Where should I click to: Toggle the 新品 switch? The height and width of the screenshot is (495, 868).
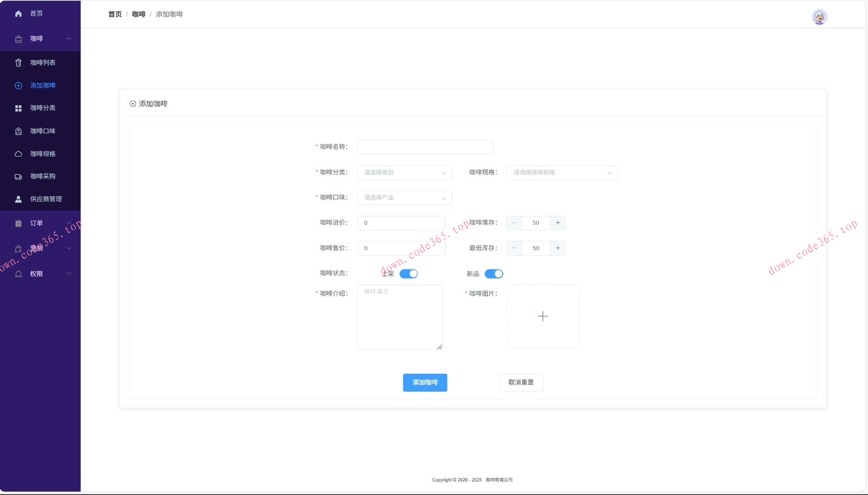coord(494,274)
